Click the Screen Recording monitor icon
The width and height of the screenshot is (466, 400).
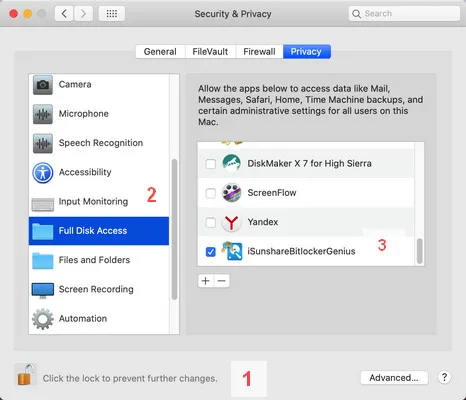coord(43,291)
